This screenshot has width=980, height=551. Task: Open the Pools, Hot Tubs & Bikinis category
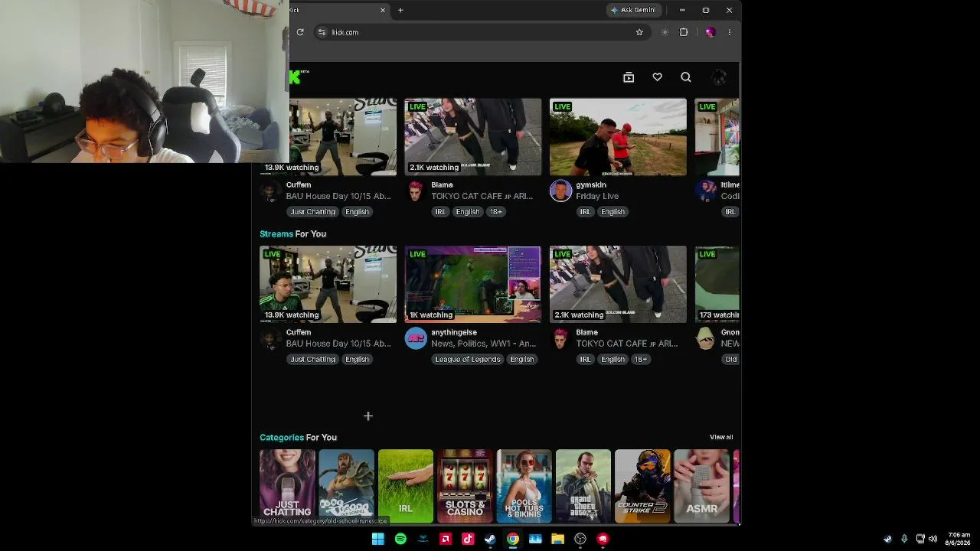524,486
